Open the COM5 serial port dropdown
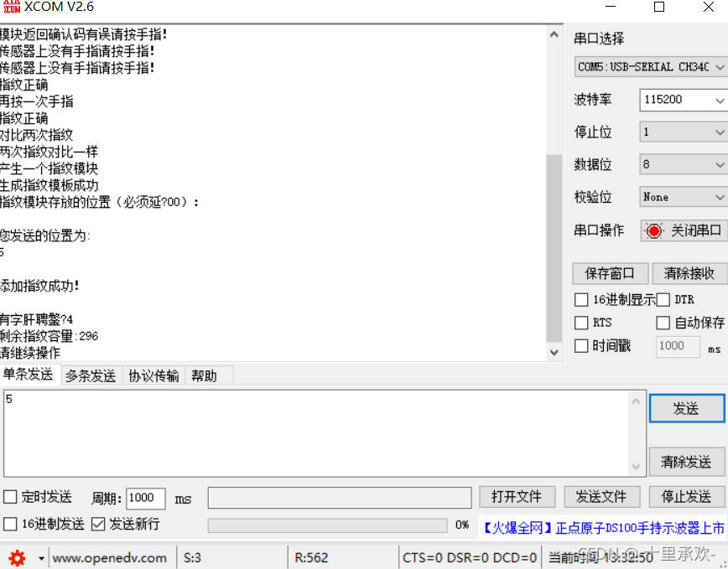728x569 pixels. [651, 67]
